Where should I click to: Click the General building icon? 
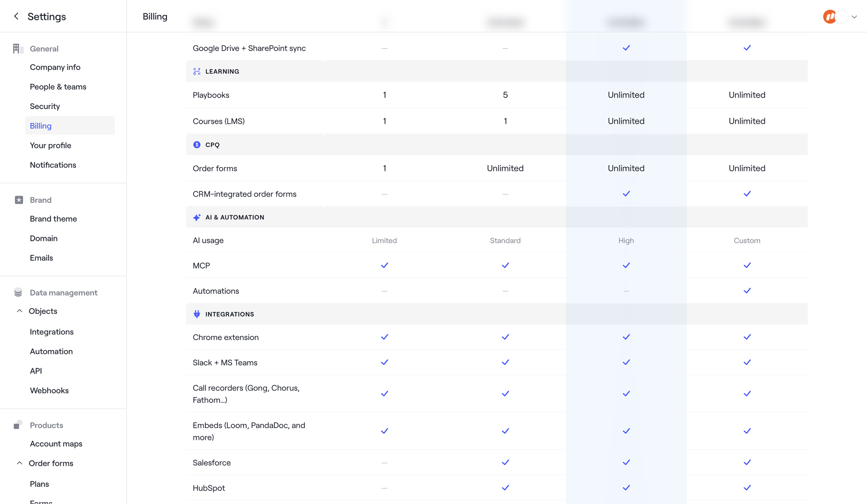(18, 48)
